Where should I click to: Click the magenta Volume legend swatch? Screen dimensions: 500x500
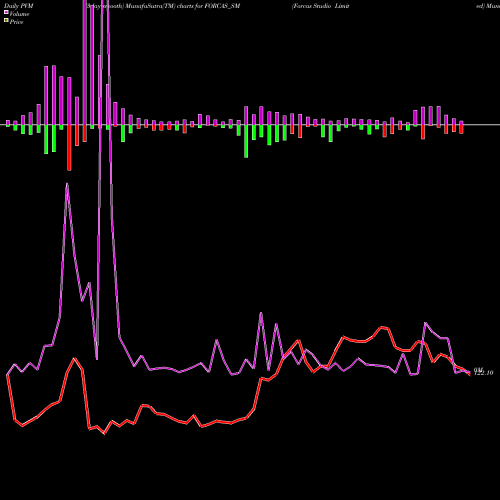click(6, 13)
